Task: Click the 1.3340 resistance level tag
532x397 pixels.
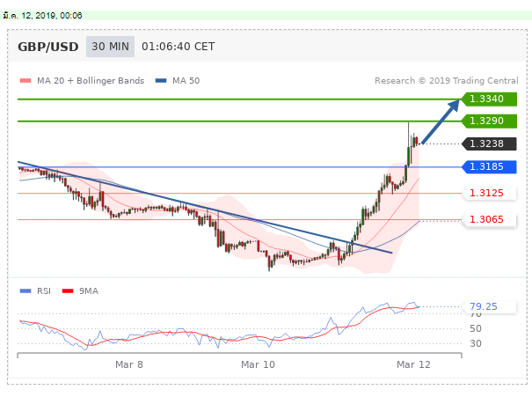Action: pos(489,99)
